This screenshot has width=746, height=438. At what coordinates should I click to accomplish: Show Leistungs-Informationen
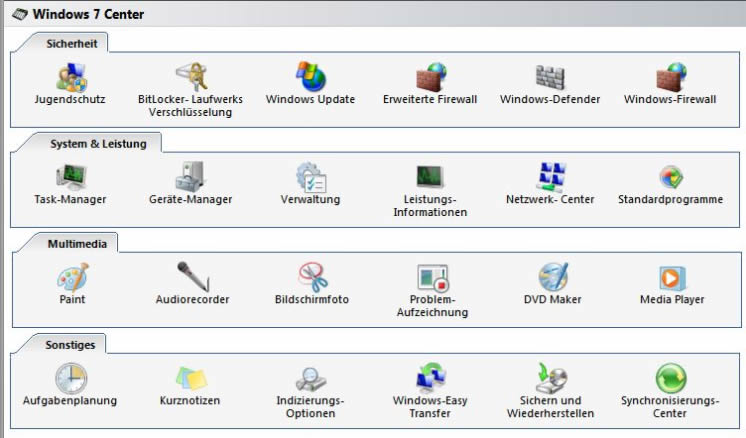coord(430,177)
